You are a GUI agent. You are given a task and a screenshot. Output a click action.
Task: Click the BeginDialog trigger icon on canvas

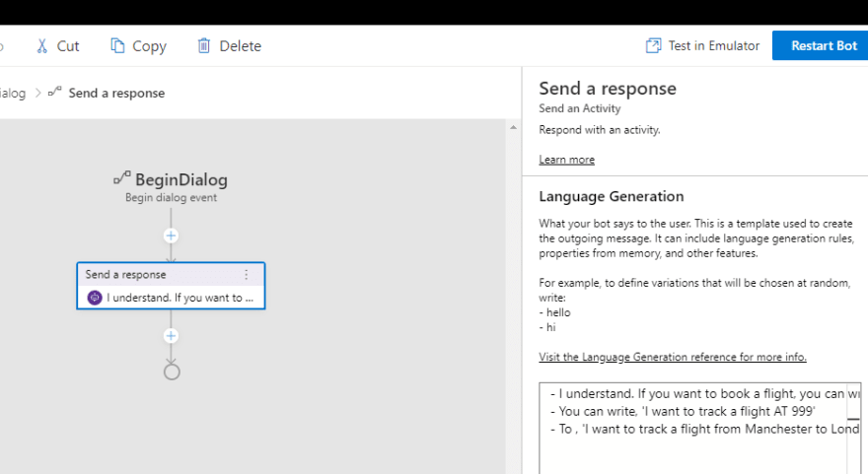pos(121,178)
